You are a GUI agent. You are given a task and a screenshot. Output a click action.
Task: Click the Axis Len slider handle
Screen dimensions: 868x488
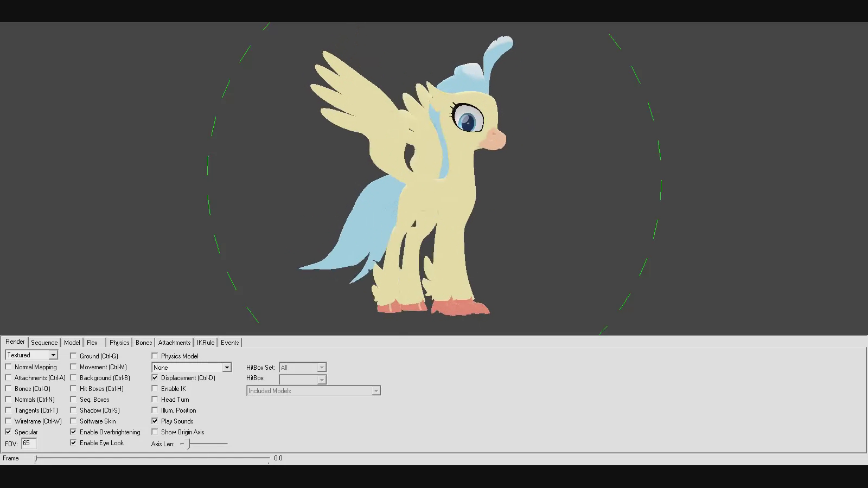coord(189,444)
